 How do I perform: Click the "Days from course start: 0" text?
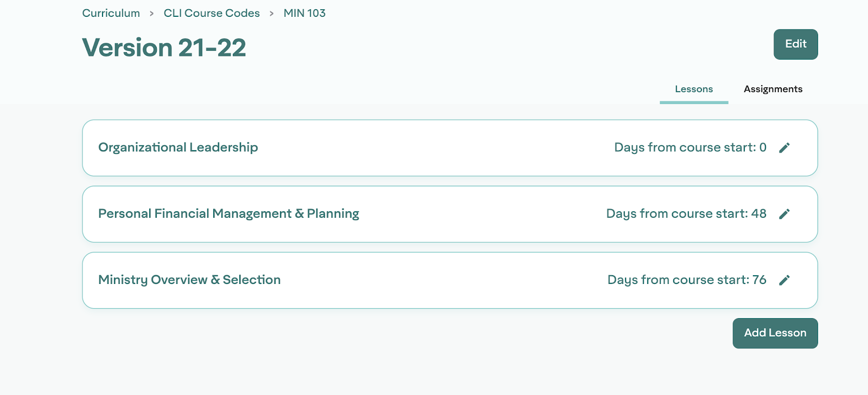click(690, 147)
